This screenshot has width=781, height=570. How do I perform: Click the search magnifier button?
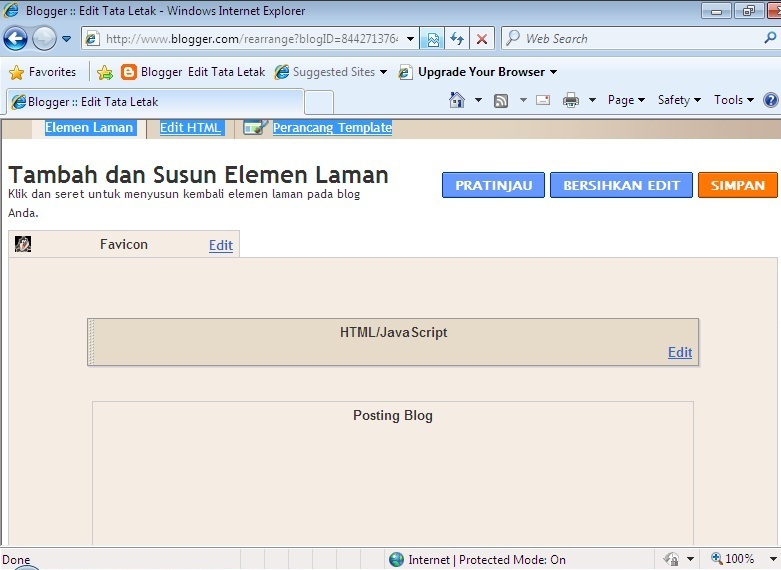point(770,38)
